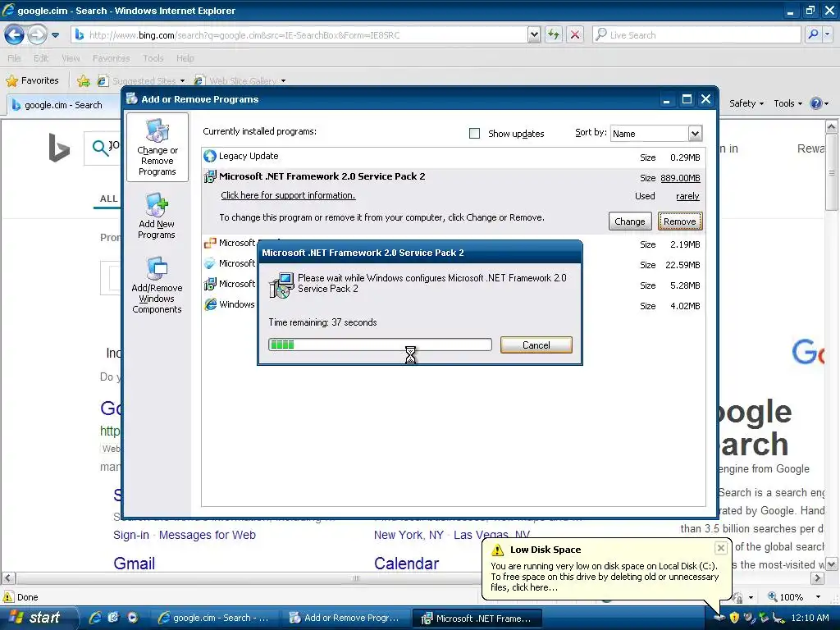Viewport: 840px width, 630px height.
Task: Open the Gmail link on Bing page
Action: [134, 563]
